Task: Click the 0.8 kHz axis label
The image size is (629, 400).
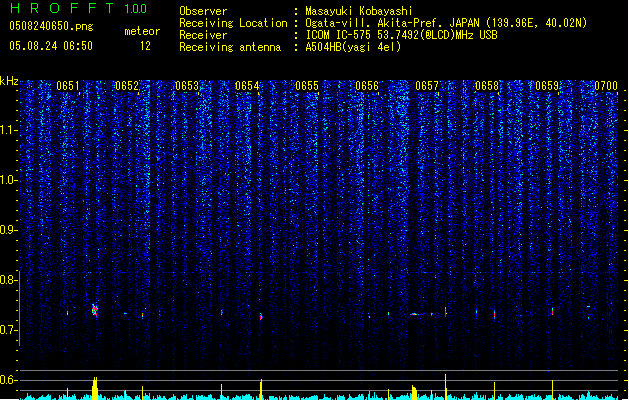Action: point(8,280)
